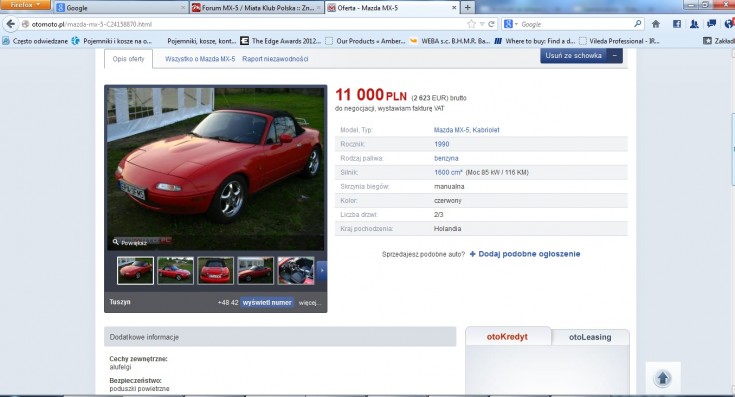The height and width of the screenshot is (397, 735).
Task: Switch to the Google tab
Action: coord(121,7)
